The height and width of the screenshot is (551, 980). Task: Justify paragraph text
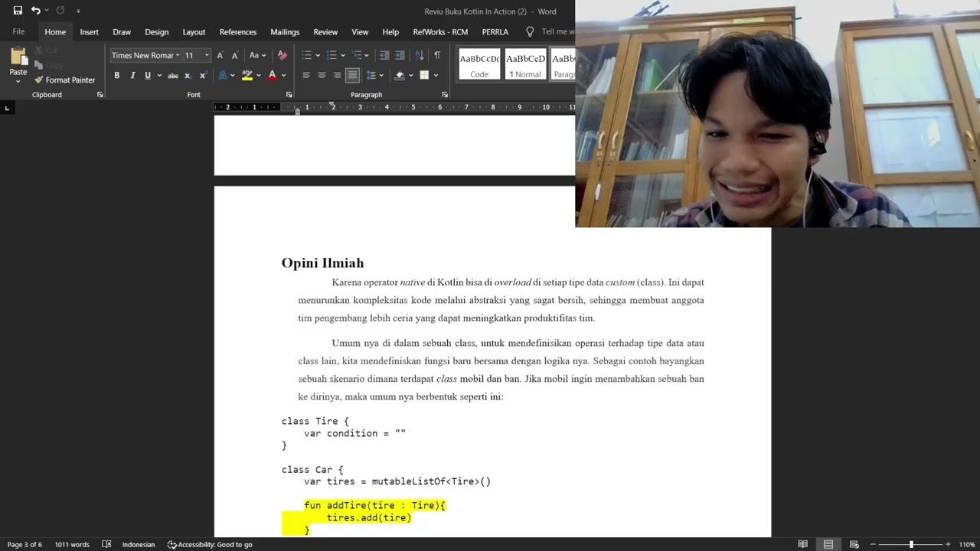tap(352, 75)
